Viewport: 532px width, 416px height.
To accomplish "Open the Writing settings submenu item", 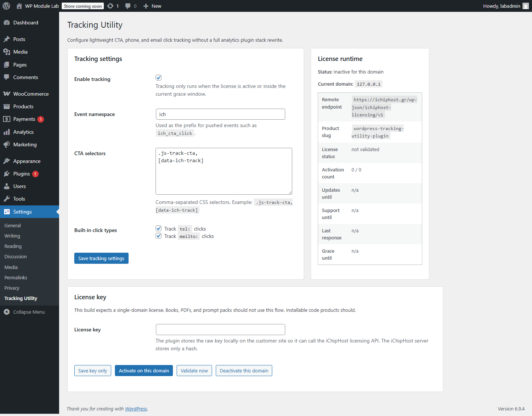I will 12,236.
